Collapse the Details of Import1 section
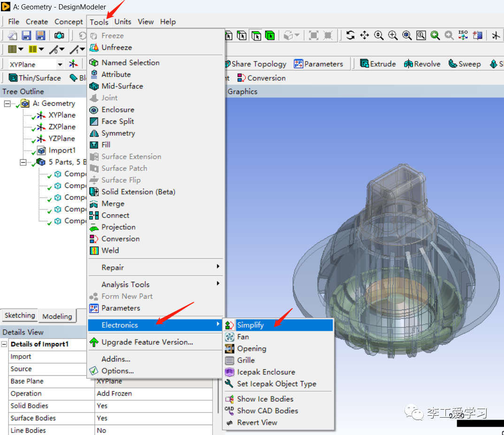 click(4, 344)
